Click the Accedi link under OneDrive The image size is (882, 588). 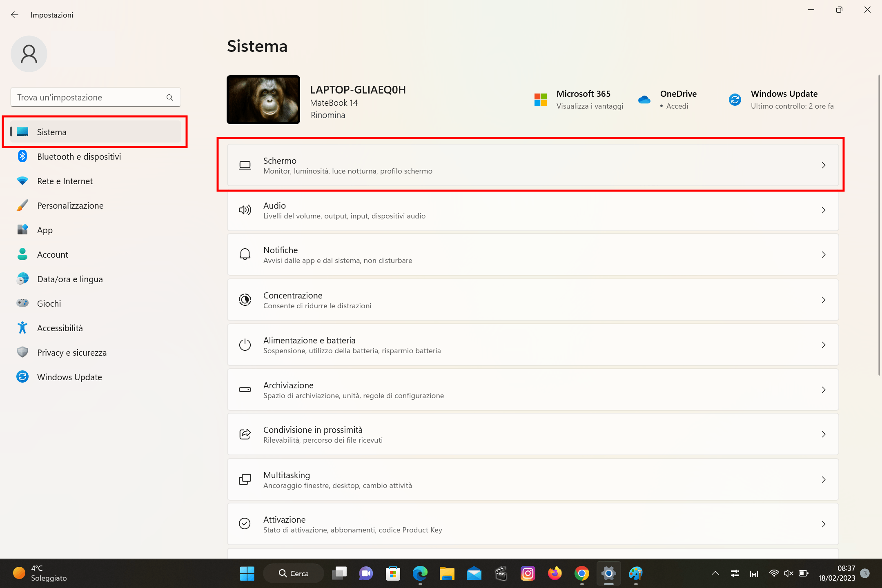[677, 106]
